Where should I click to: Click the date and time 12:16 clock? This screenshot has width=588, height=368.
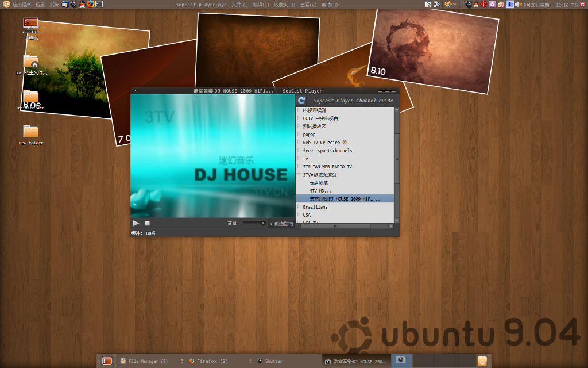(x=546, y=5)
